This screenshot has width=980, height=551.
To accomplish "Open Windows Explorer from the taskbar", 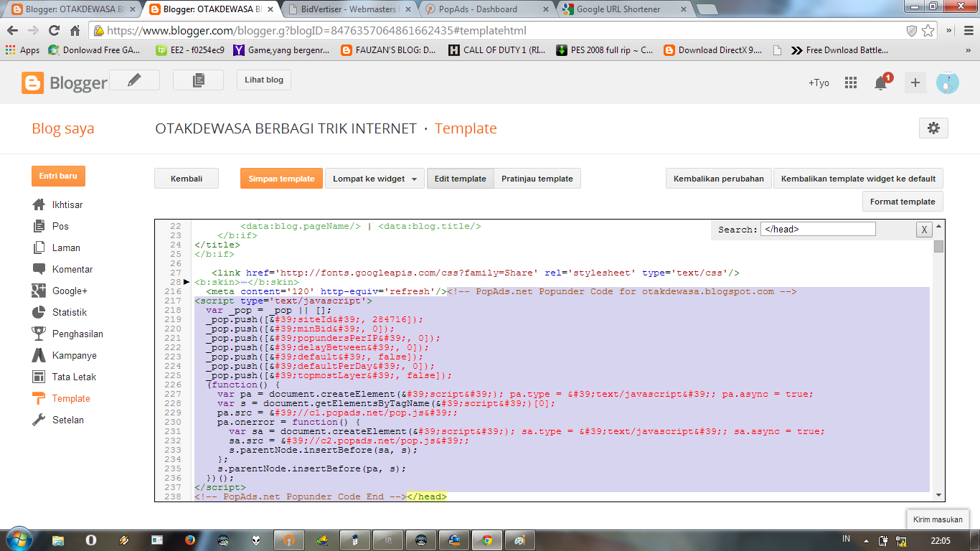I will click(57, 540).
